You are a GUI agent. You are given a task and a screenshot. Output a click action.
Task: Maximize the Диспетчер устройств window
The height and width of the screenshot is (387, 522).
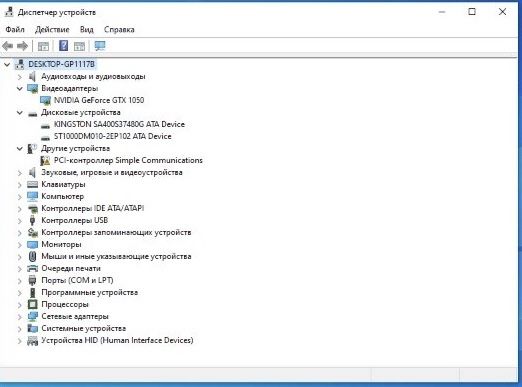point(472,12)
